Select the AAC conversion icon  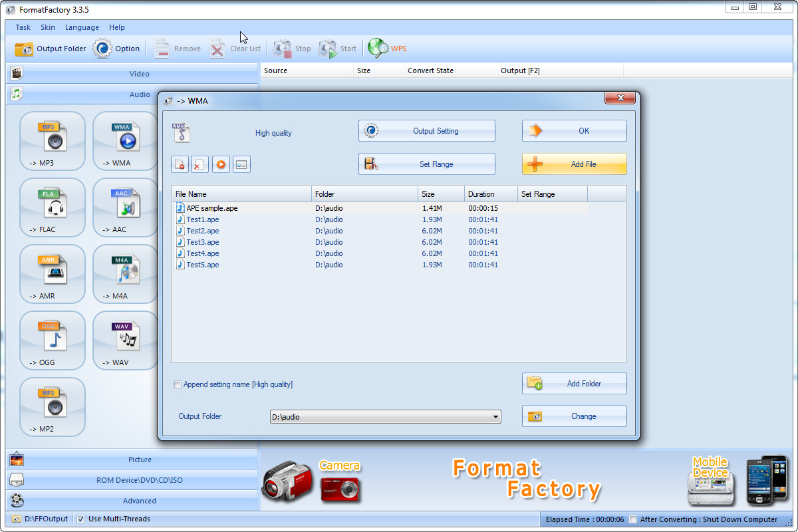125,207
